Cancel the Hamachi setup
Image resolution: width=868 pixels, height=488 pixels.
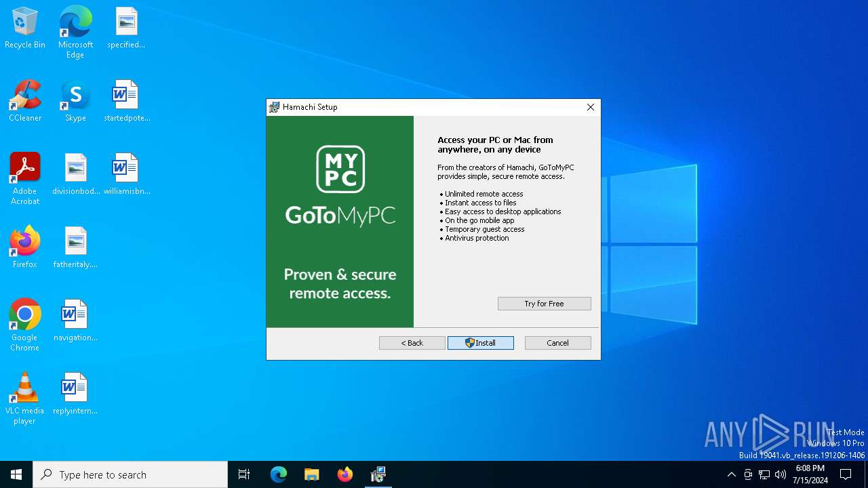557,343
